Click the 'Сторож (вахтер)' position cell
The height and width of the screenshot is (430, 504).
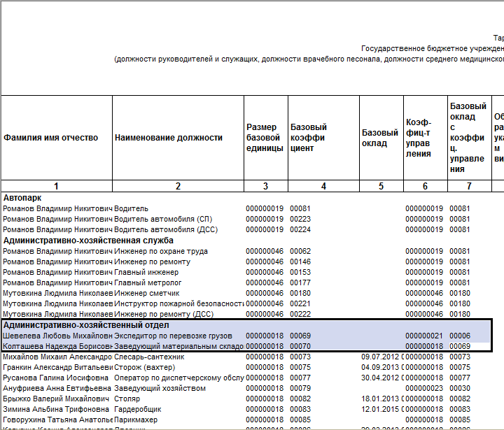click(145, 367)
